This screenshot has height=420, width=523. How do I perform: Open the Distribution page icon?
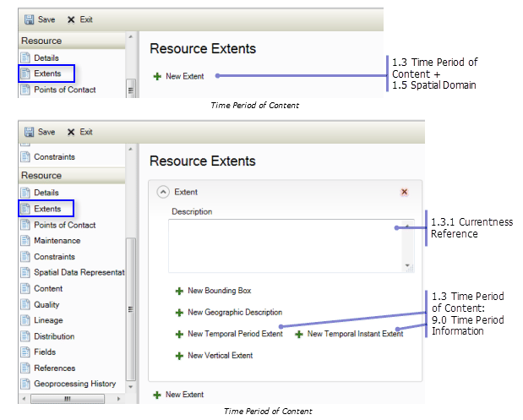click(x=25, y=336)
